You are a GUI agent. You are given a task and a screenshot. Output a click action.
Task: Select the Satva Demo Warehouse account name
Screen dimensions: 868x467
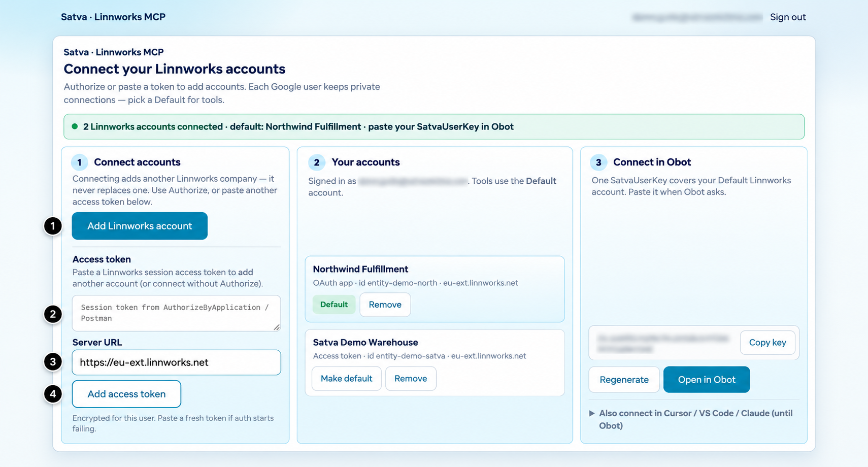tap(365, 343)
